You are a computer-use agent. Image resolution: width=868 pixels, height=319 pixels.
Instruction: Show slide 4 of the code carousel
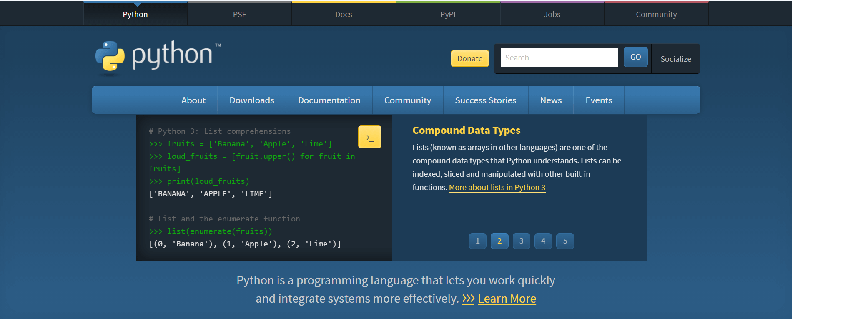point(543,241)
